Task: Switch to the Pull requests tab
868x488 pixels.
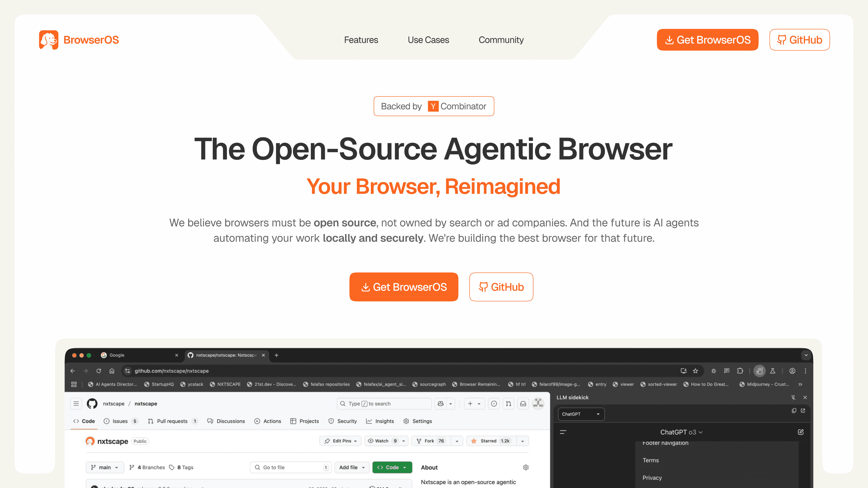Action: click(172, 421)
